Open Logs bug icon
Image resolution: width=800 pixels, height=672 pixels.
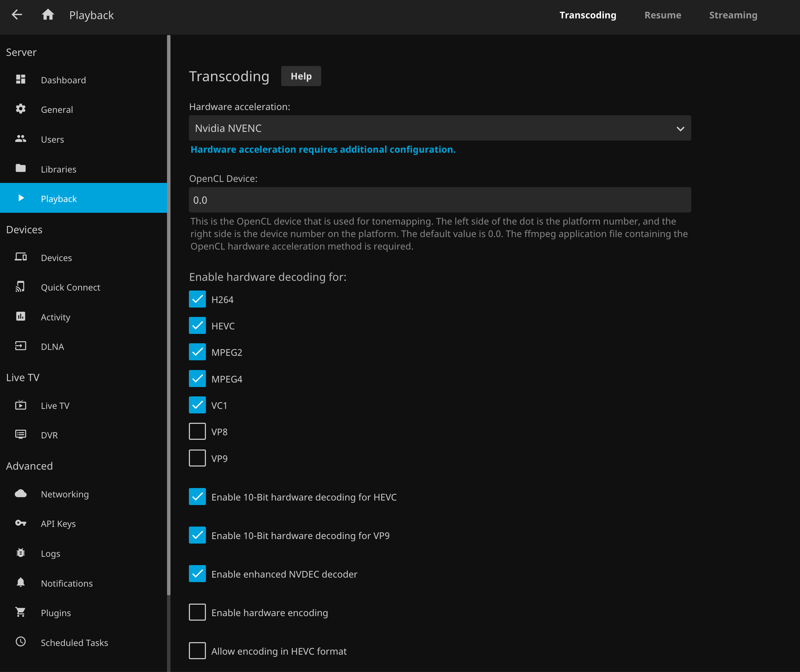point(20,553)
